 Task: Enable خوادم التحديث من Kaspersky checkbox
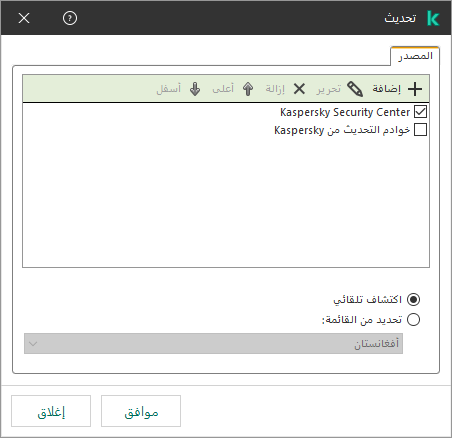click(x=420, y=130)
